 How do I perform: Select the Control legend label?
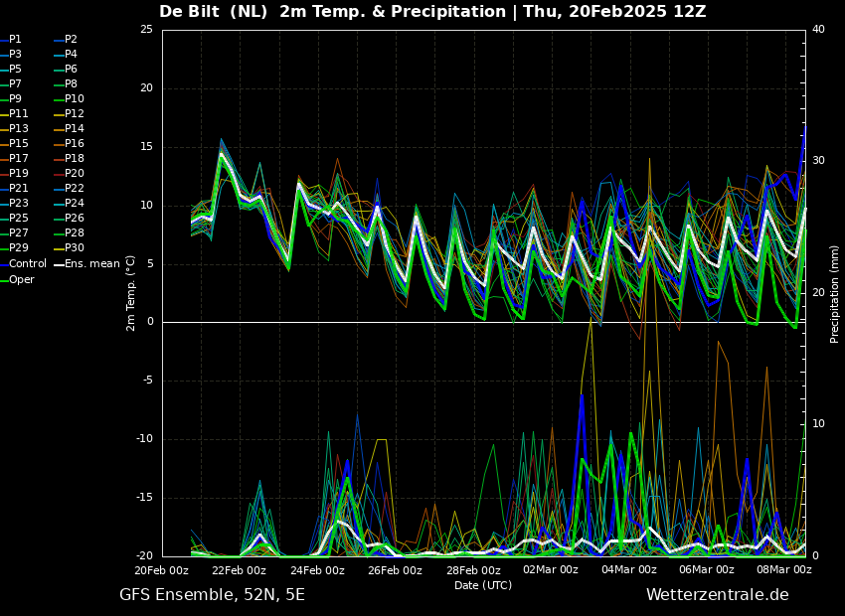click(x=23, y=264)
